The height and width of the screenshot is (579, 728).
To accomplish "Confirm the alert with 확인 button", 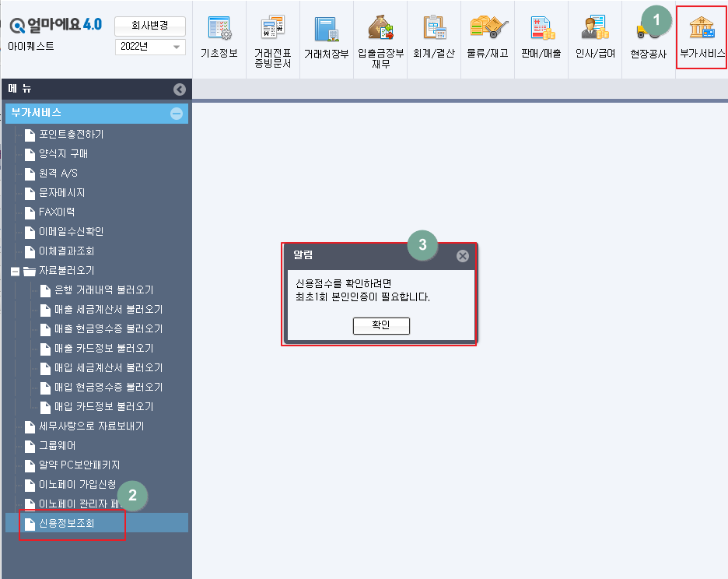I will tap(381, 325).
